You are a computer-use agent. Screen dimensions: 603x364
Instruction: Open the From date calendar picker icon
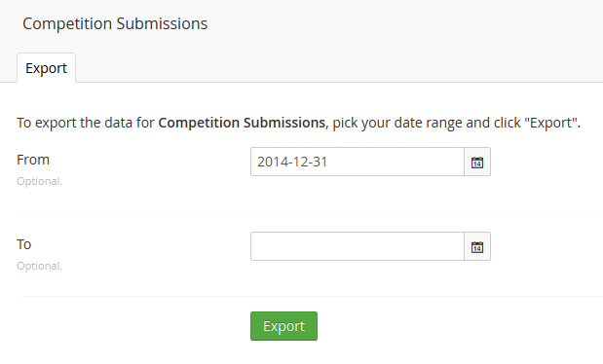(x=477, y=162)
